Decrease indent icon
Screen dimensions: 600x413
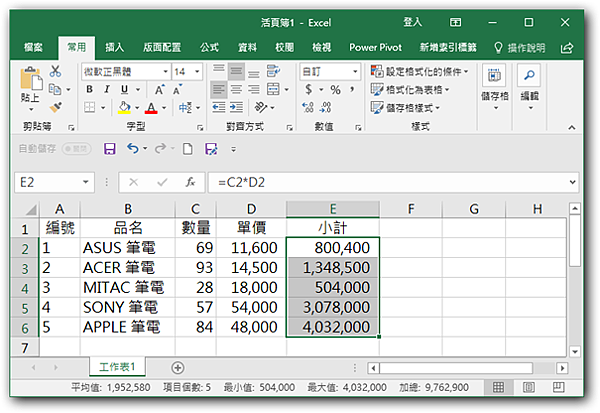219,108
